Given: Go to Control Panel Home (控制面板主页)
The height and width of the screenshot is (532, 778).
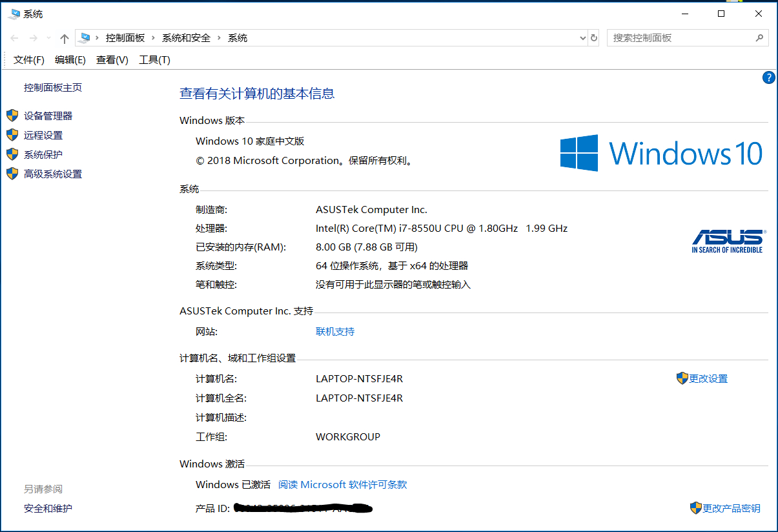Looking at the screenshot, I should click(x=53, y=88).
